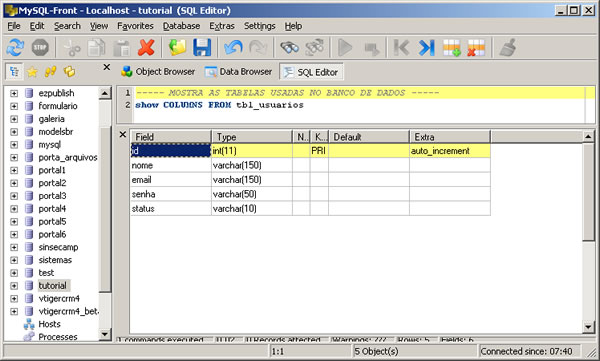Expand the vtigercrm4 database node
This screenshot has height=361, width=600.
(14, 299)
